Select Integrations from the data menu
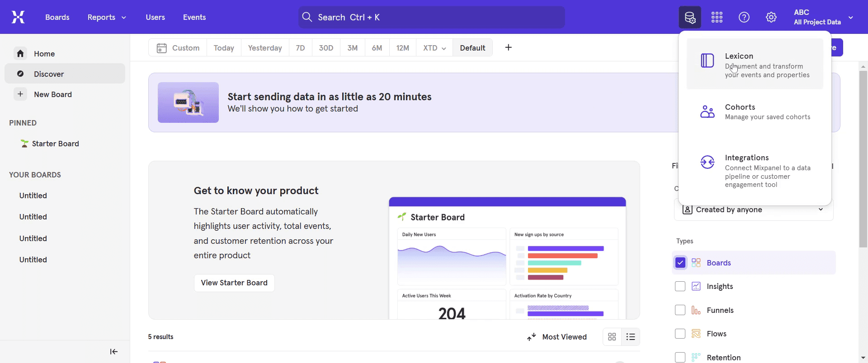This screenshot has height=363, width=868. pos(755,171)
